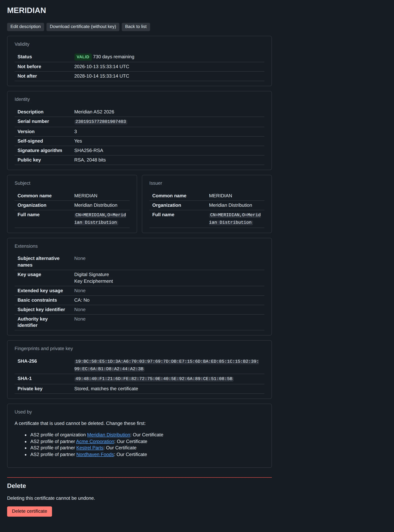The width and height of the screenshot is (394, 532).
Task: Click the Issuer common name MERIDIAN
Action: click(x=220, y=196)
